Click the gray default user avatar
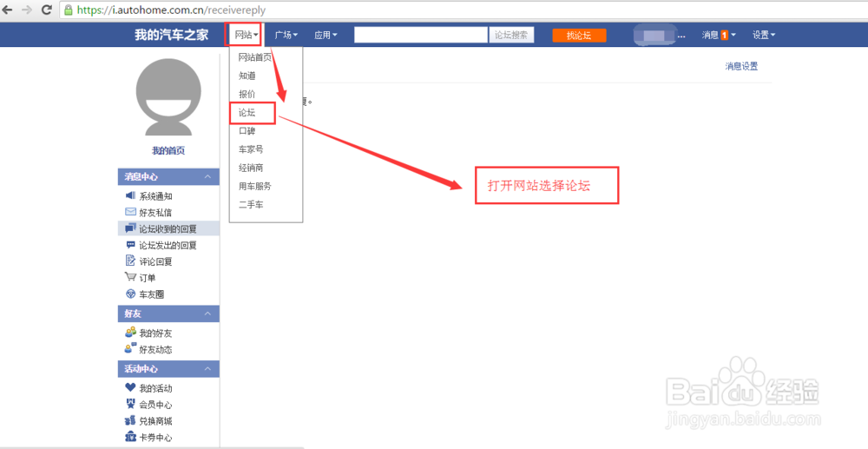Viewport: 868px width, 449px height. (168, 97)
